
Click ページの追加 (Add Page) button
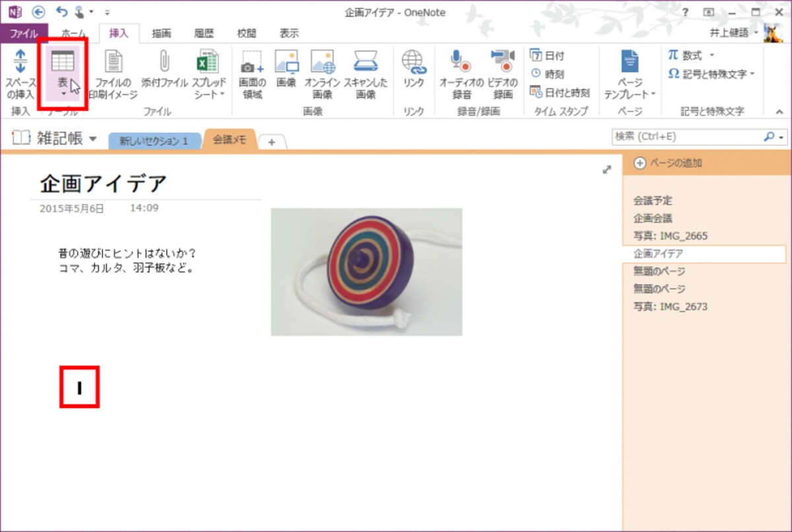667,163
